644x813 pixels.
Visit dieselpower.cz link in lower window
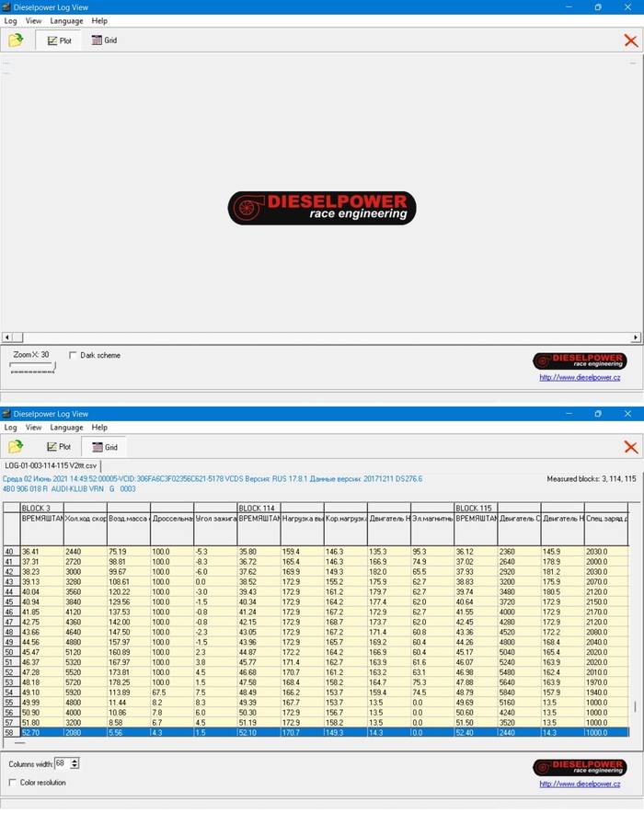580,784
